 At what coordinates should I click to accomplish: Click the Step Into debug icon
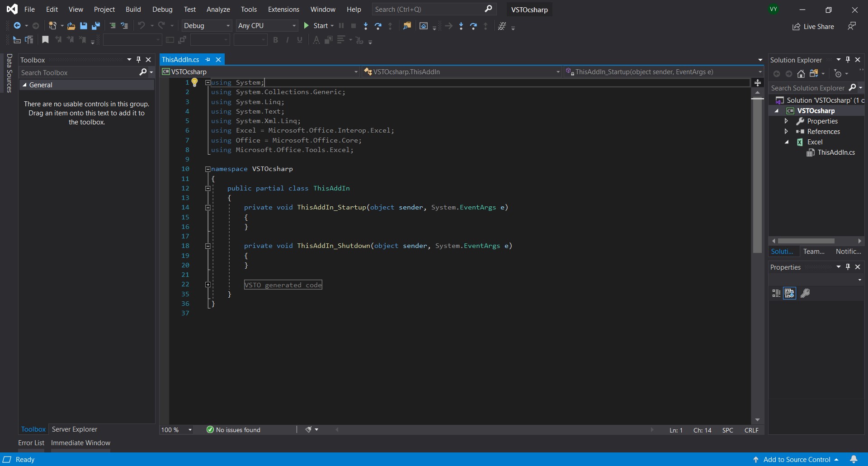click(366, 26)
